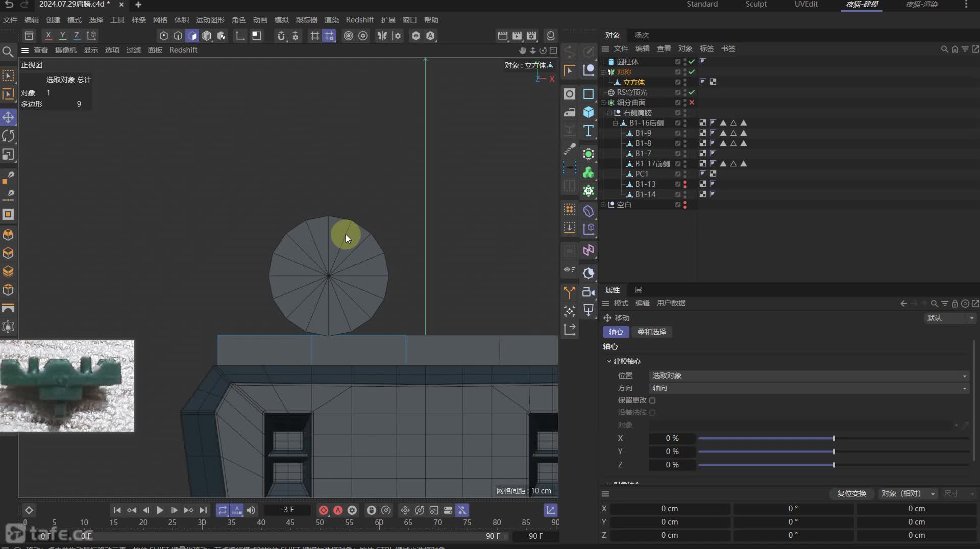This screenshot has width=980, height=549.
Task: Click the 轴心 button
Action: [x=616, y=332]
